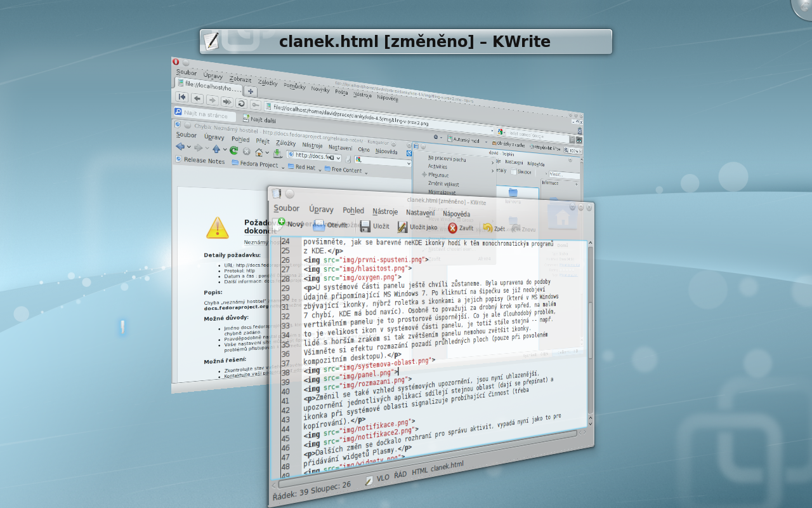The height and width of the screenshot is (508, 812).
Task: Toggle the VLO insert mode in KWrite status bar
Action: [x=383, y=478]
